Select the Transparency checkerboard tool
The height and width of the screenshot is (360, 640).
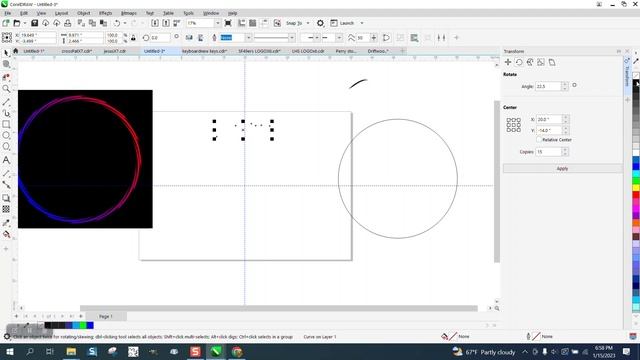coord(6,209)
